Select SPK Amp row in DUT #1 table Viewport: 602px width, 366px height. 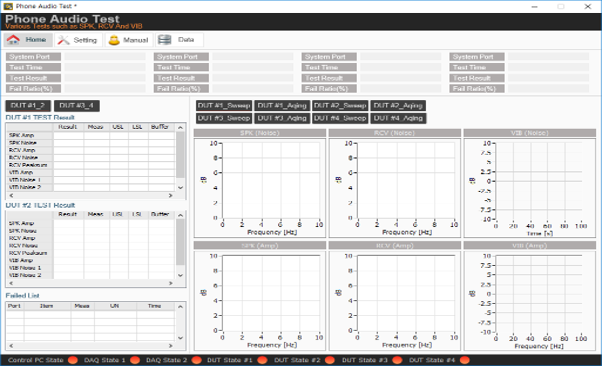[91, 135]
